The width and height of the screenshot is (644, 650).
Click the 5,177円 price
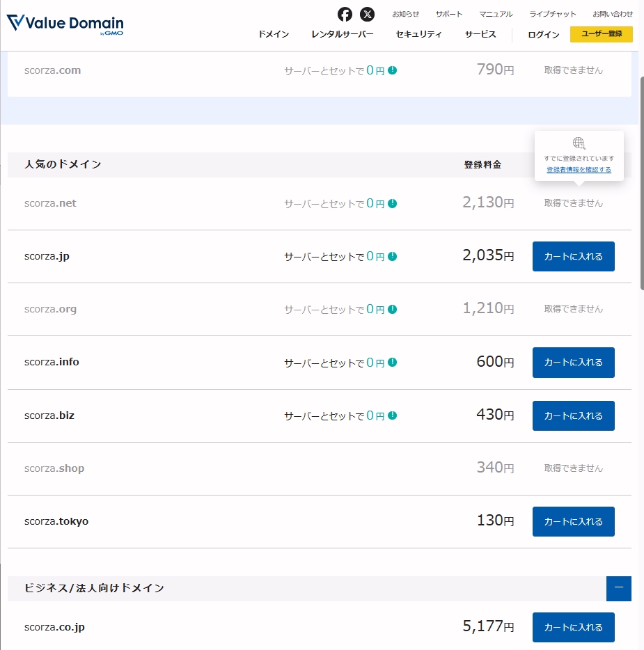(489, 626)
